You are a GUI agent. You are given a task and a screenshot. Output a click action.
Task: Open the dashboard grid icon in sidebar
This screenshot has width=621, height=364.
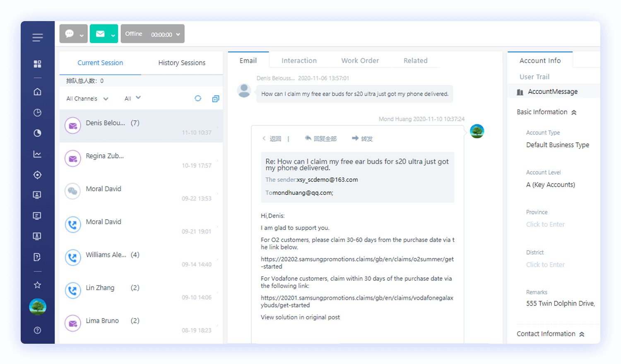point(38,64)
